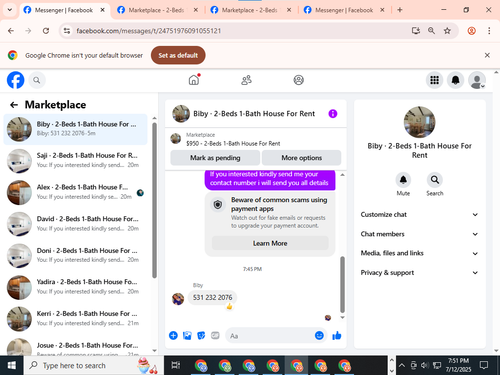This screenshot has height=375, width=500.
Task: Choose a sticker icon
Action: pos(201,335)
